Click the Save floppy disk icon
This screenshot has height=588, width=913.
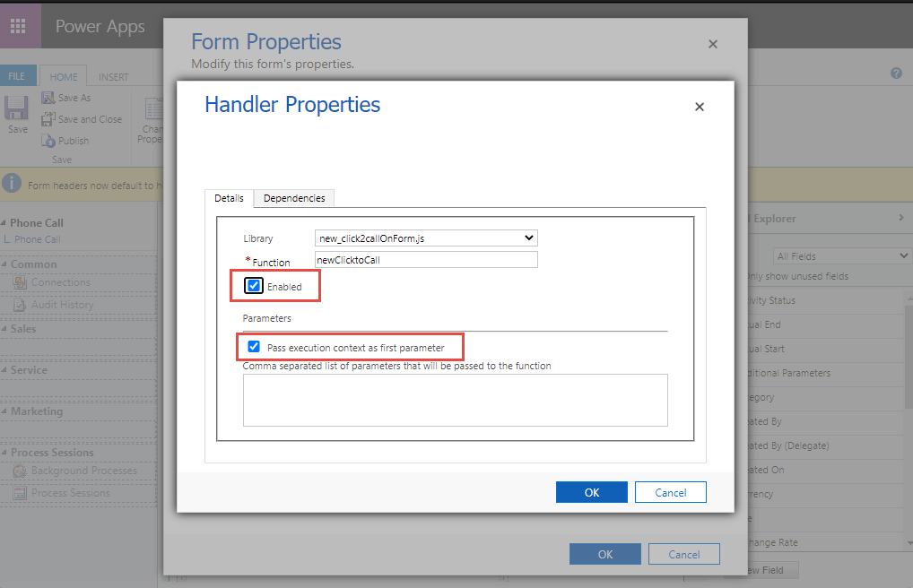point(17,108)
